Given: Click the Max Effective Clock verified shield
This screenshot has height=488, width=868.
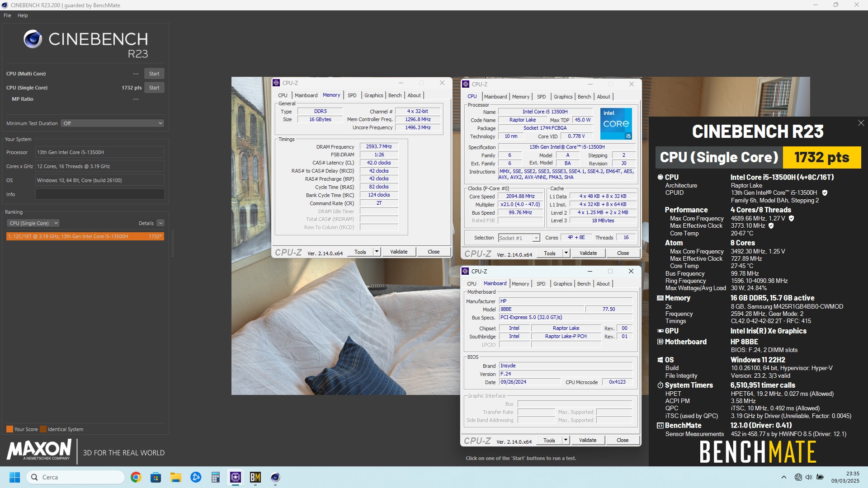Looking at the screenshot, I should pyautogui.click(x=771, y=226).
